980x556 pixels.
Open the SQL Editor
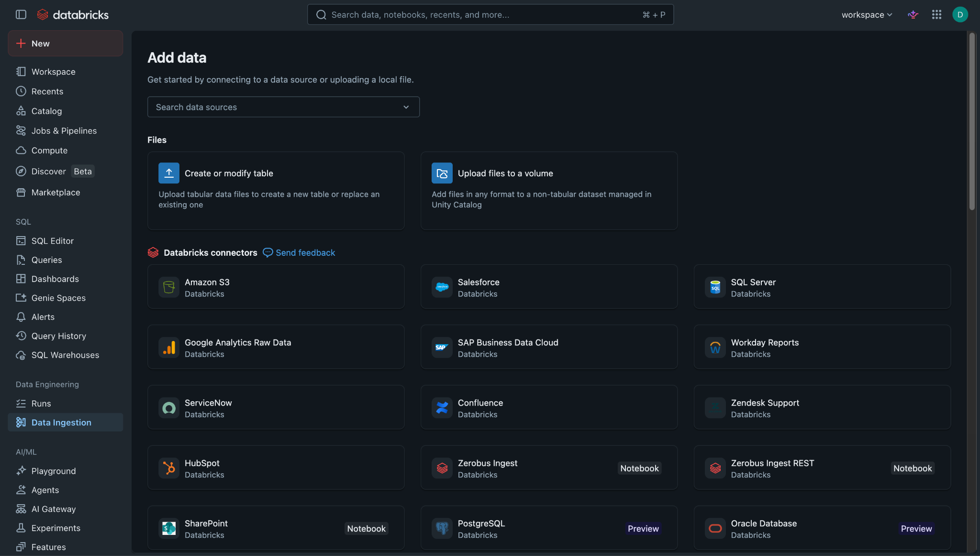(66, 241)
